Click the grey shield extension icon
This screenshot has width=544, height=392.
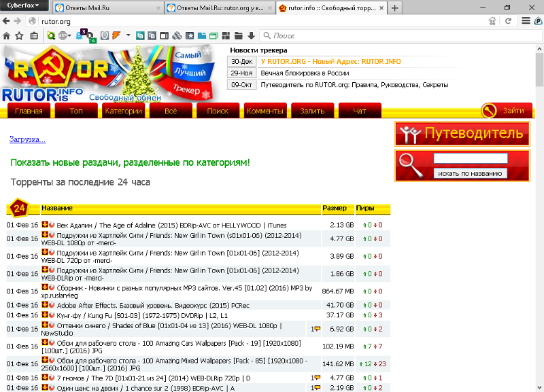tap(105, 36)
